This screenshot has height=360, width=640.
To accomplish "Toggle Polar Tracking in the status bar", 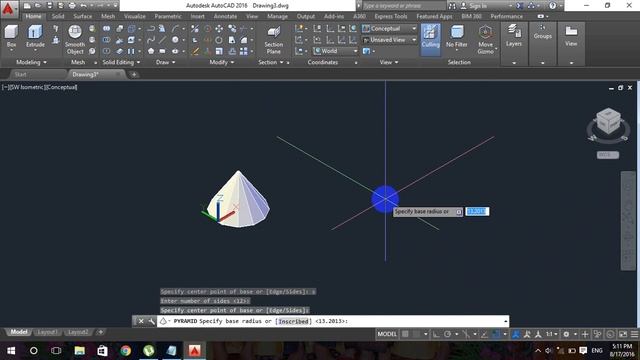I will [447, 334].
